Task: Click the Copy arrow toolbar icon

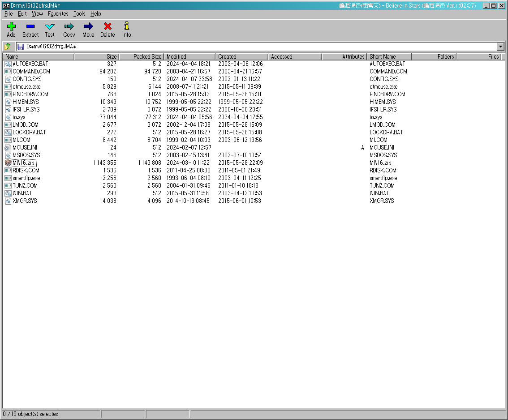Action: point(69,27)
